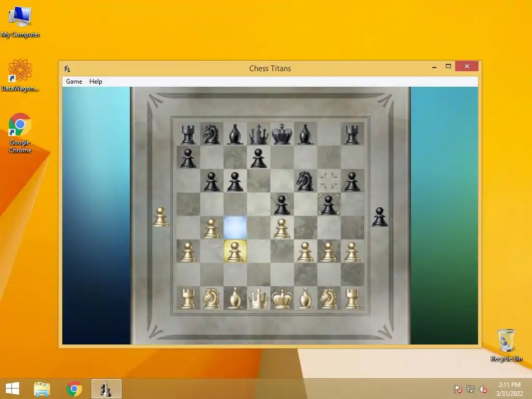Select the white pawn on g3
Image resolution: width=532 pixels, height=399 pixels.
pyautogui.click(x=328, y=251)
